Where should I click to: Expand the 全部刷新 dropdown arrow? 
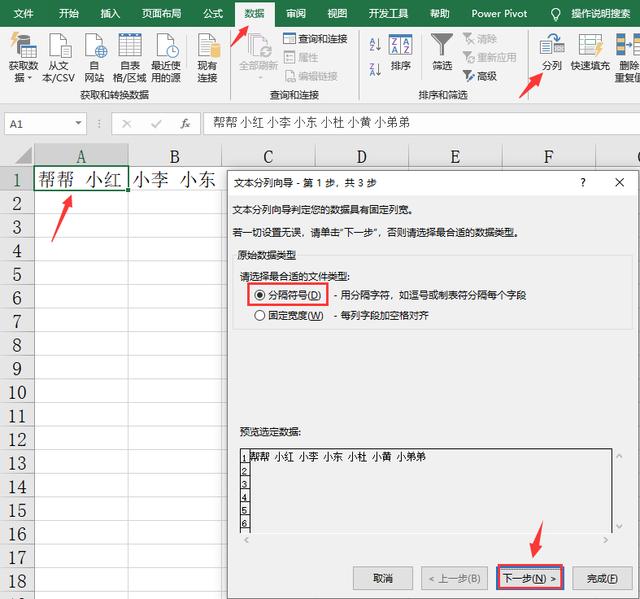(259, 77)
